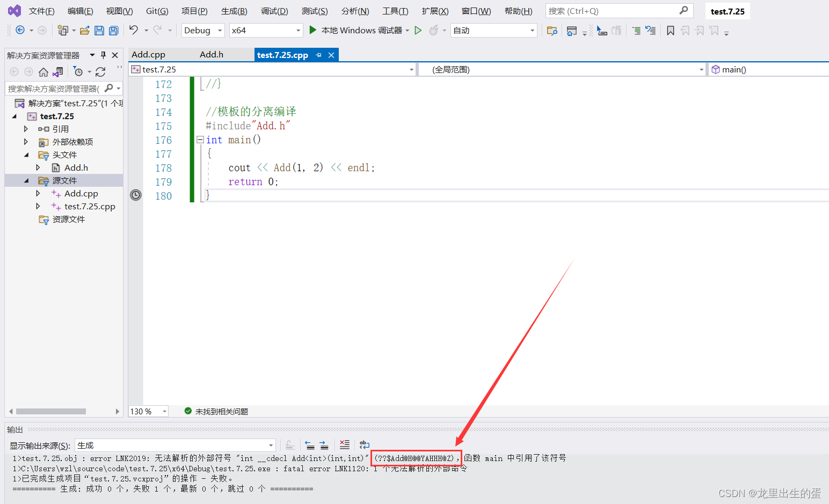Screen dimensions: 829x504
Task: Click the search magnifier in Solution Explorer
Action: (x=109, y=88)
